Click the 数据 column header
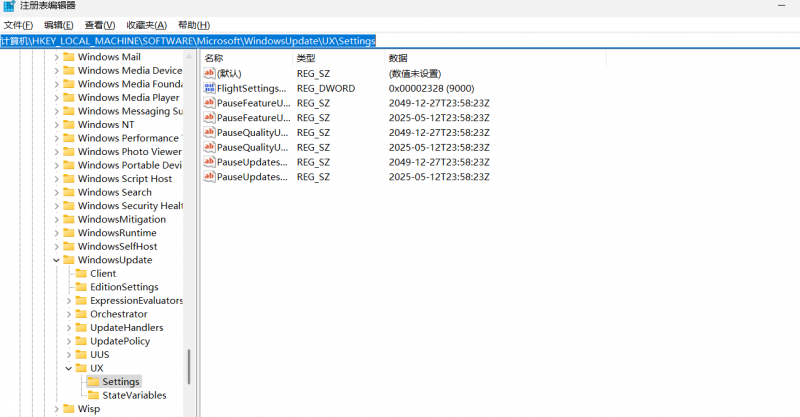 [398, 59]
